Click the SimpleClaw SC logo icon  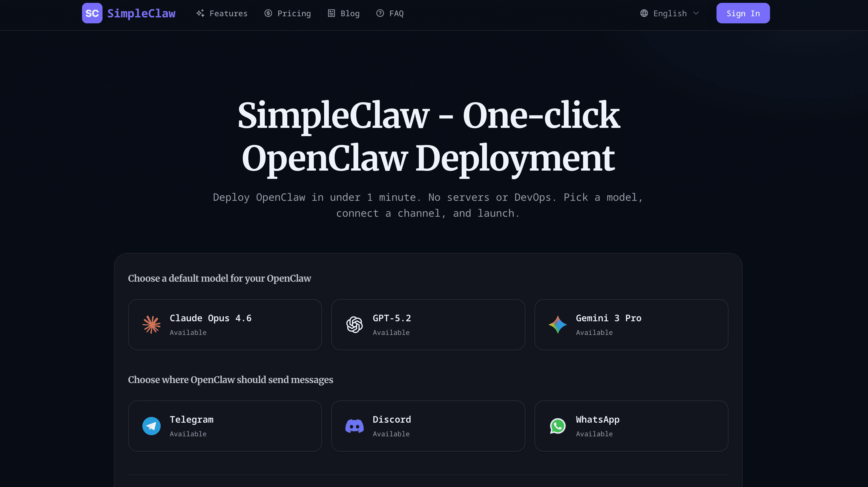point(92,13)
